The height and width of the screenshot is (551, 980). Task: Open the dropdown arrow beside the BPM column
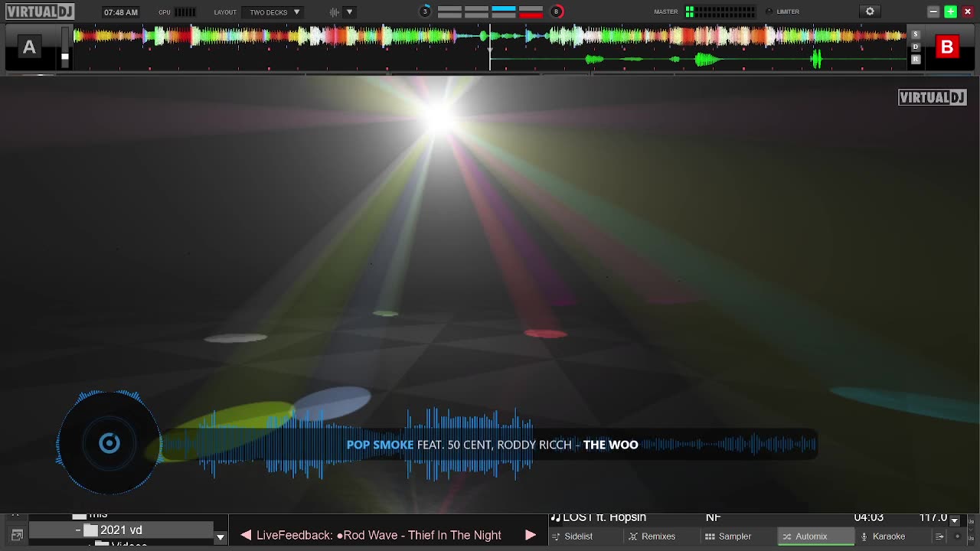tap(955, 520)
